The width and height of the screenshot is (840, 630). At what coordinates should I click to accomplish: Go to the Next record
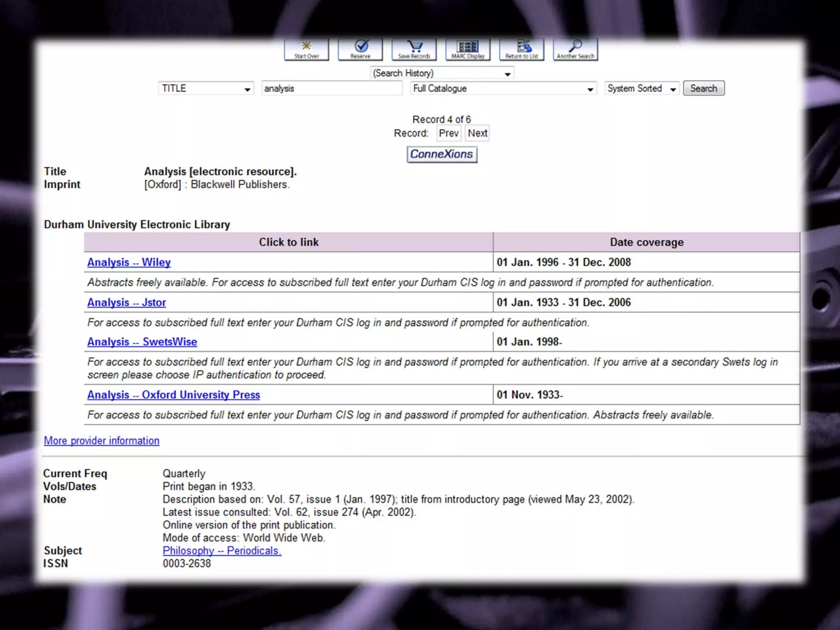[x=477, y=133]
